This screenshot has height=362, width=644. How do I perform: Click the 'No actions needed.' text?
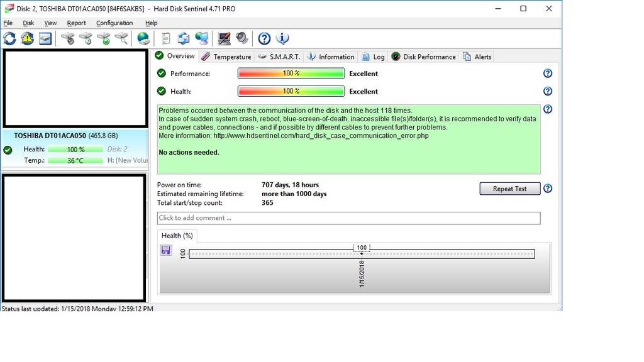[x=189, y=152]
